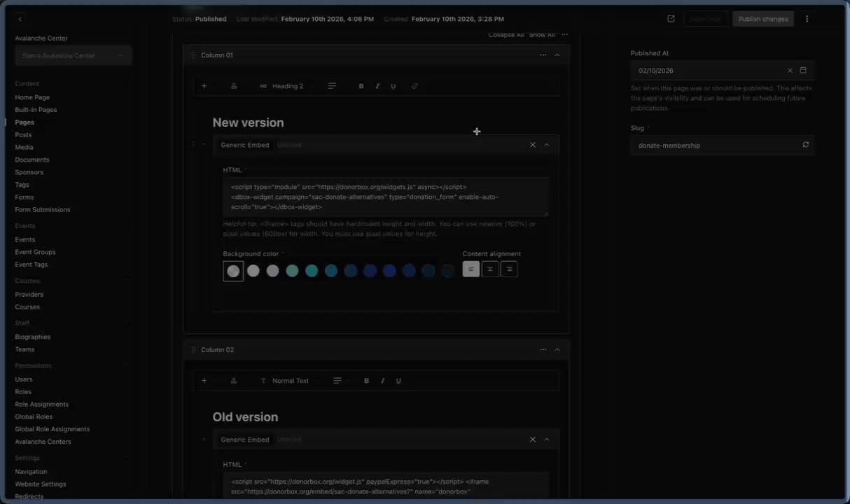850x504 pixels.
Task: Remove the Generic Embed under New version
Action: click(533, 145)
